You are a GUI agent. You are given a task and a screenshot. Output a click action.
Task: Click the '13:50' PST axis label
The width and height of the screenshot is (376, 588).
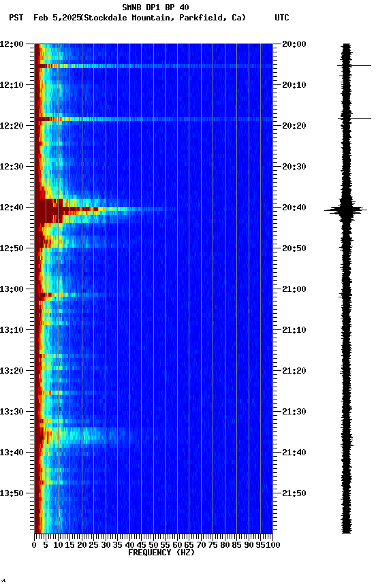(x=12, y=493)
